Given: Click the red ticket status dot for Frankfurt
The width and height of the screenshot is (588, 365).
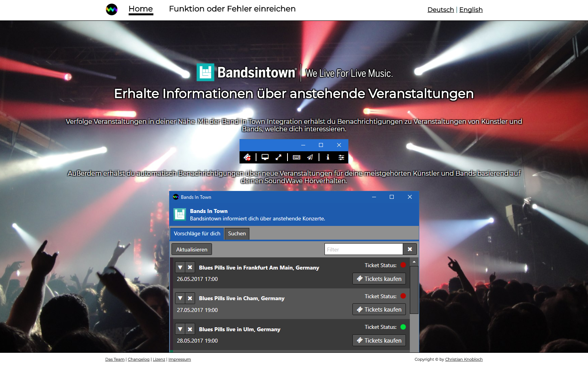Looking at the screenshot, I should point(403,265).
